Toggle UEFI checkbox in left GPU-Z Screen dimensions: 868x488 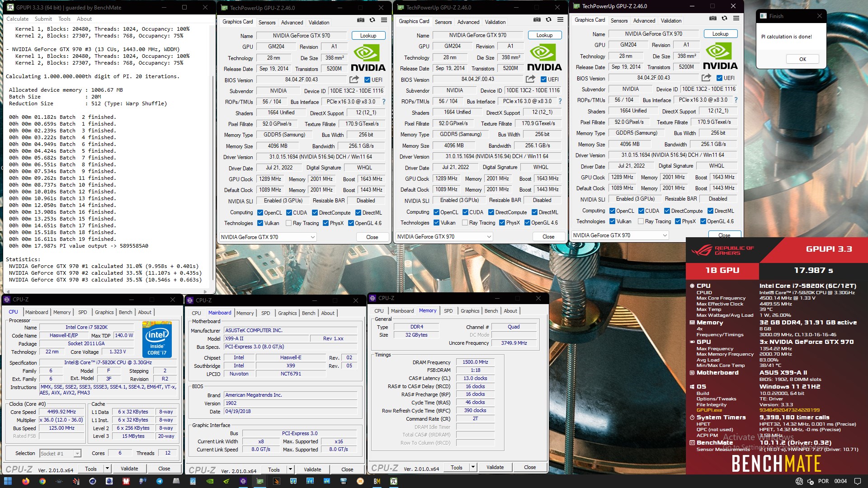367,80
